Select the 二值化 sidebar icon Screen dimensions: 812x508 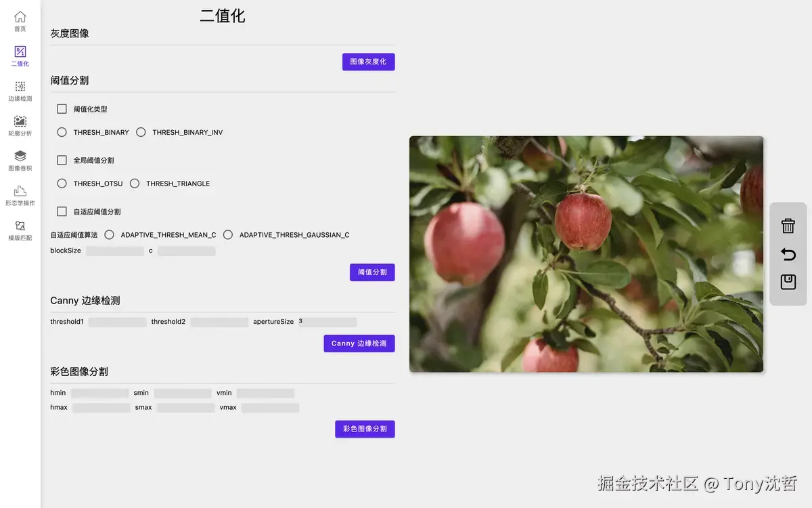pyautogui.click(x=20, y=54)
